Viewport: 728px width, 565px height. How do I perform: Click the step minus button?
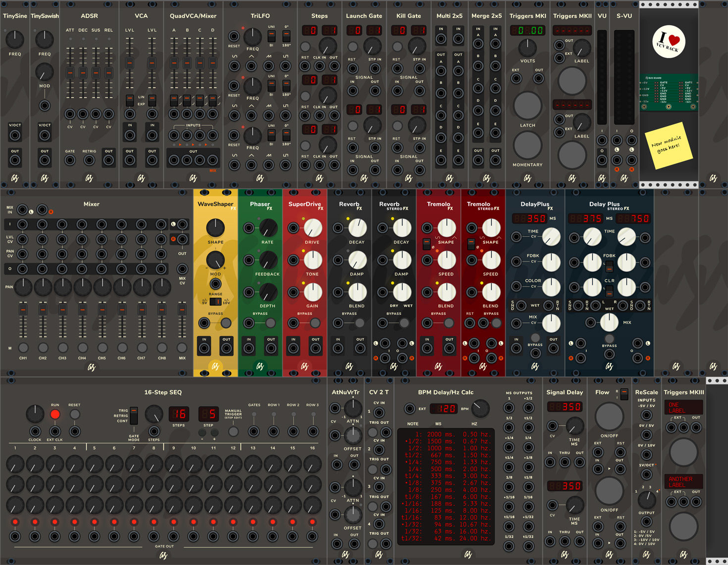point(202,433)
